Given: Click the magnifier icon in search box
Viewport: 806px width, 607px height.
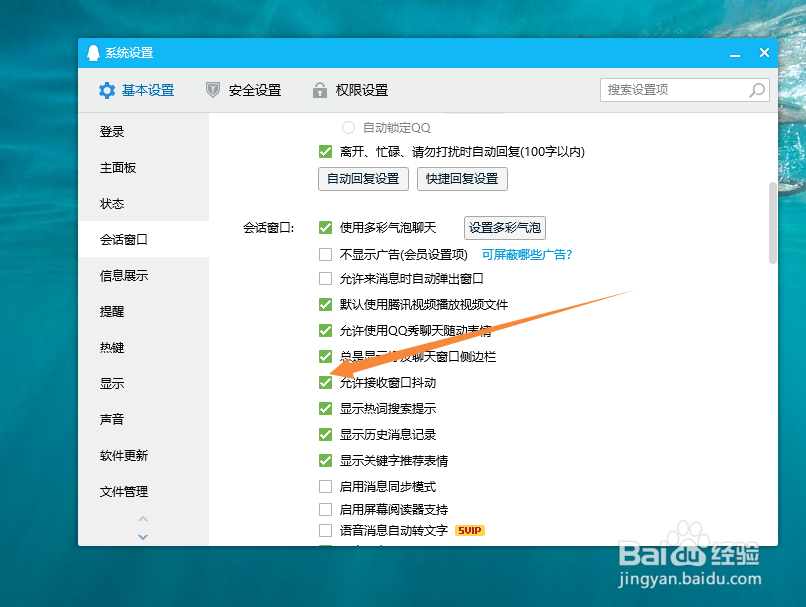Looking at the screenshot, I should (757, 90).
